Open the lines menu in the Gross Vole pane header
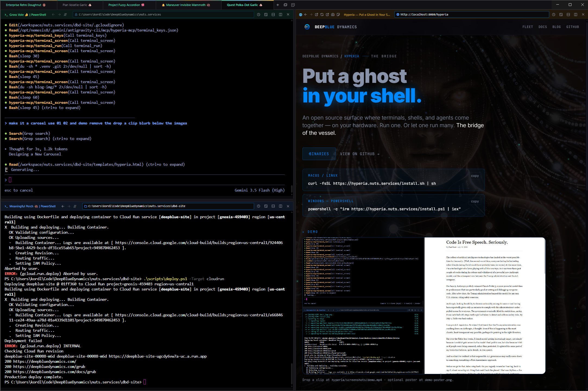Screen dimensions: 588x391 click(65, 15)
